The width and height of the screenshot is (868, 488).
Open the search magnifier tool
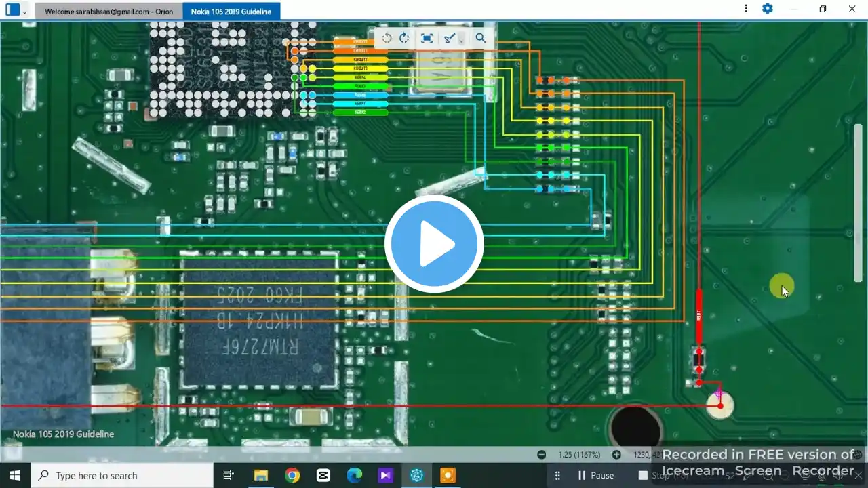[x=481, y=38]
